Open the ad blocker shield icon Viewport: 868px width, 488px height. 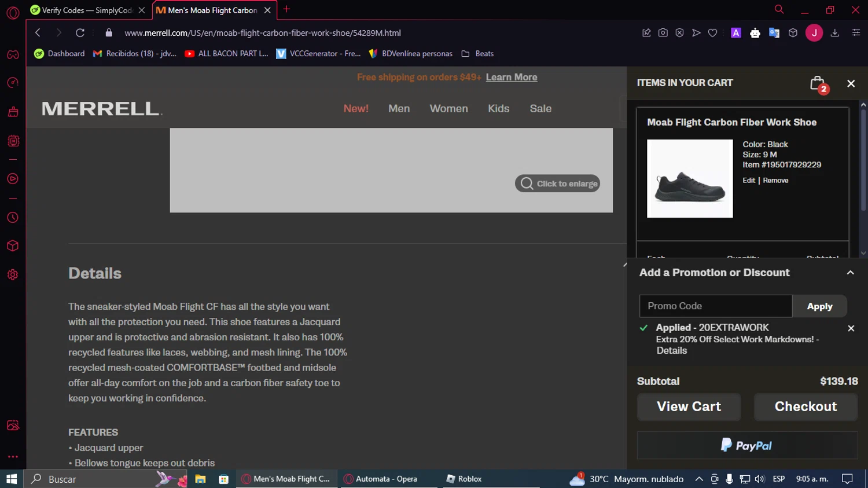(680, 33)
